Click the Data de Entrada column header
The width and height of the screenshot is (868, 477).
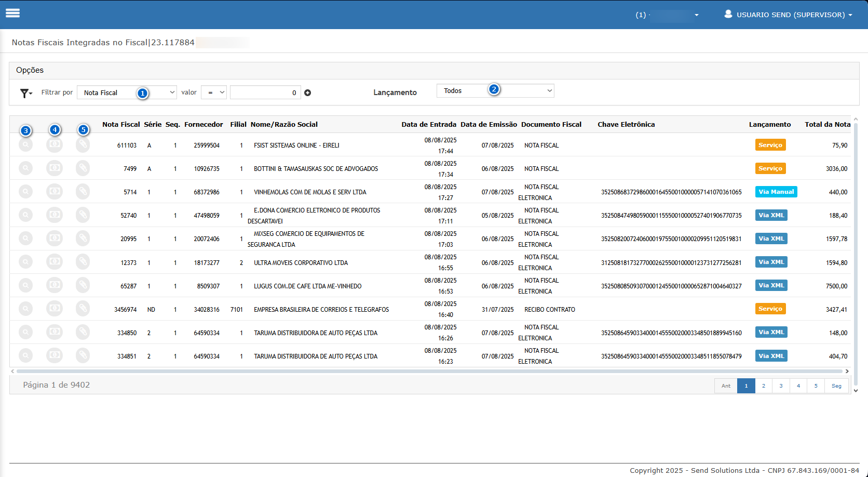point(429,124)
